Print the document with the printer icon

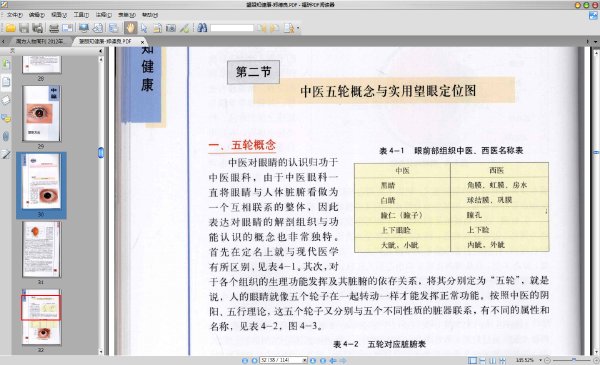54,28
